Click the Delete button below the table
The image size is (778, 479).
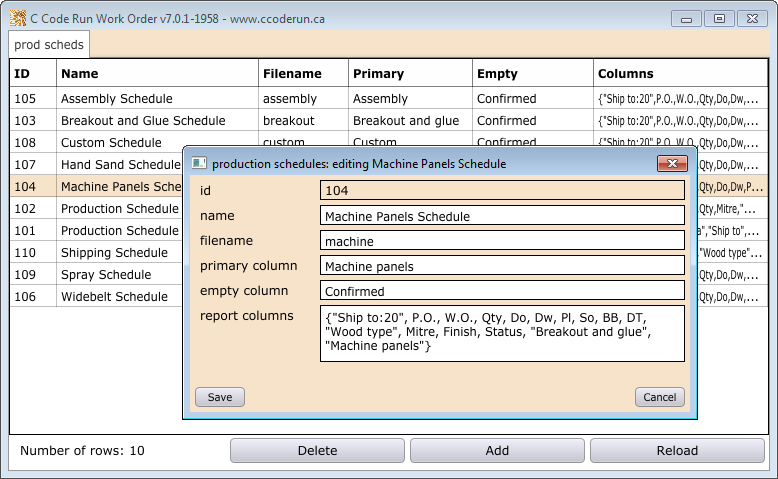(x=318, y=451)
